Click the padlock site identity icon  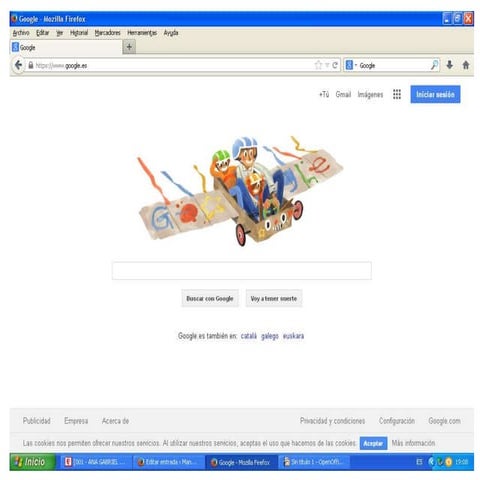click(x=31, y=65)
